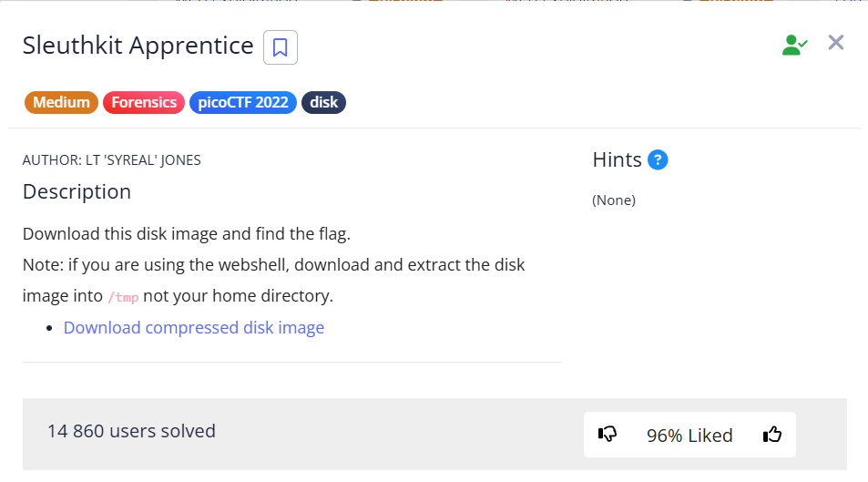Image resolution: width=868 pixels, height=482 pixels.
Task: Click the 14 860 users solved count
Action: (x=132, y=431)
